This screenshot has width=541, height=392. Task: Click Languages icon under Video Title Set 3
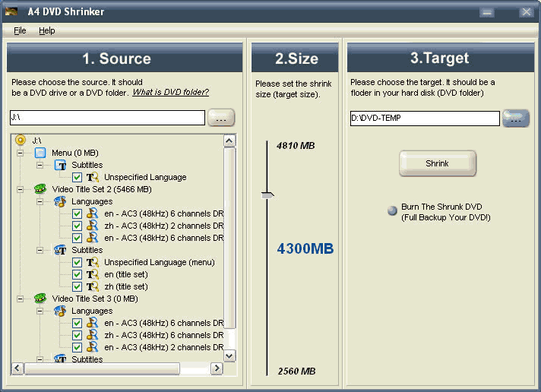[60, 311]
